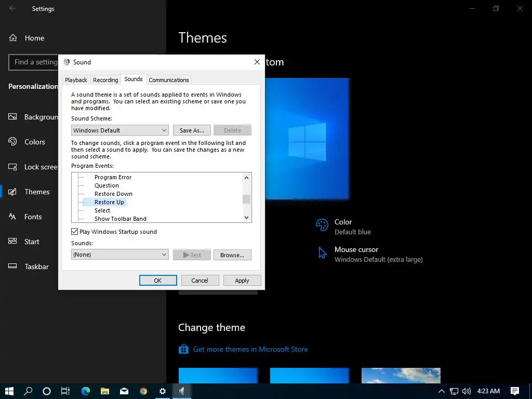
Task: Uncheck Play Windows Startup sound
Action: (75, 231)
